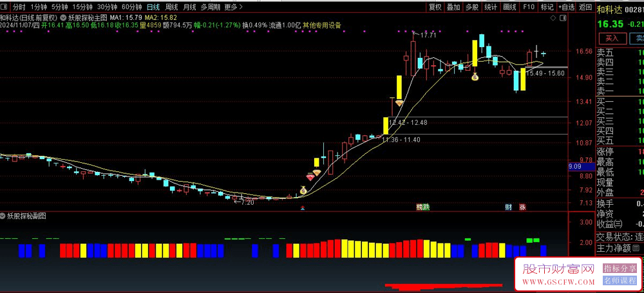Open the 多周期 multi-period view

[x=211, y=6]
